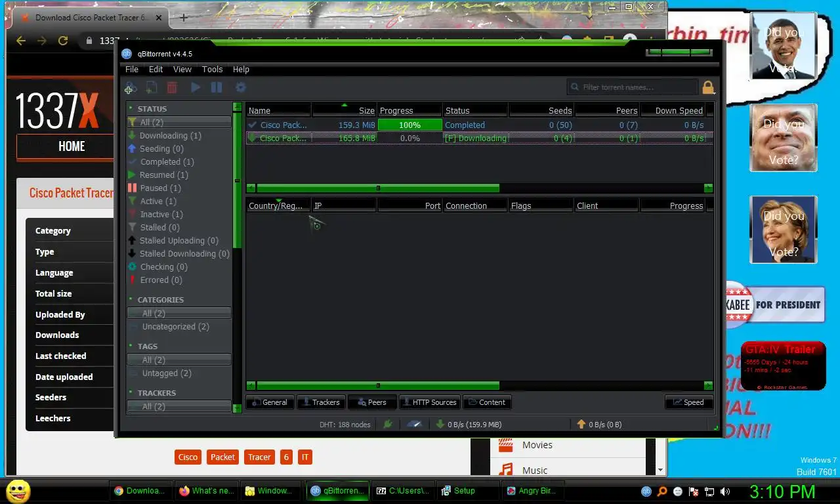
Task: Click the Add Torrent File toolbar icon
Action: pyautogui.click(x=152, y=87)
